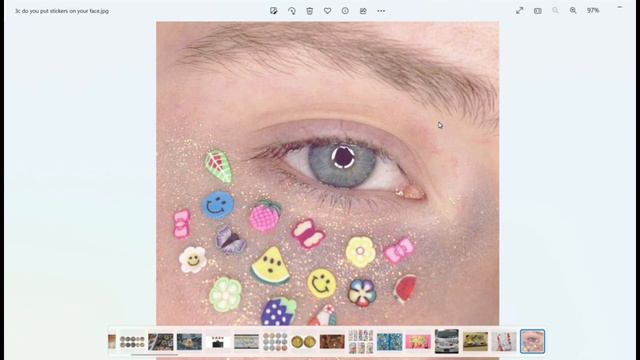Open the pale pink object thumbnail before last

[504, 342]
